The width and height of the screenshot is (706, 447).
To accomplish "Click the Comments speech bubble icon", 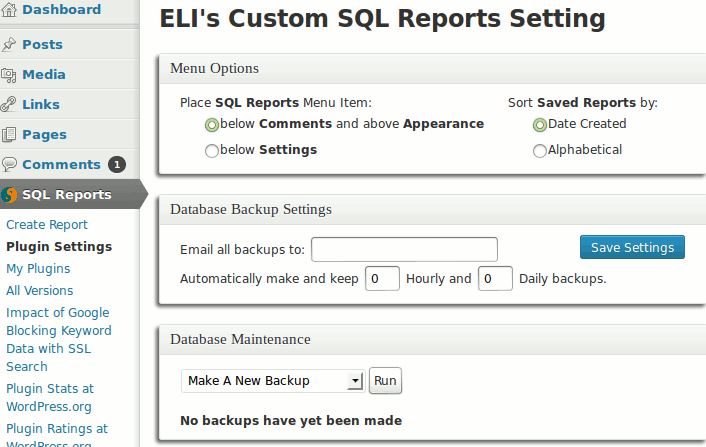I will coord(9,164).
